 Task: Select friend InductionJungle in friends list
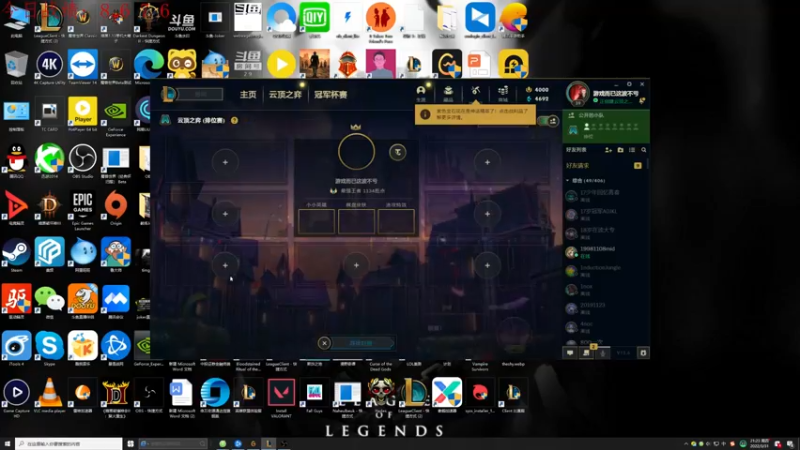605,271
